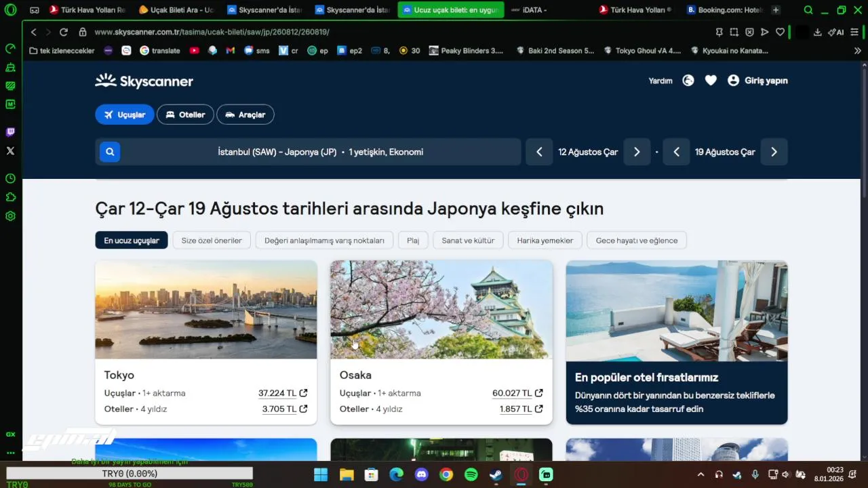The image size is (868, 488).
Task: Open Discord from the taskbar
Action: click(421, 474)
